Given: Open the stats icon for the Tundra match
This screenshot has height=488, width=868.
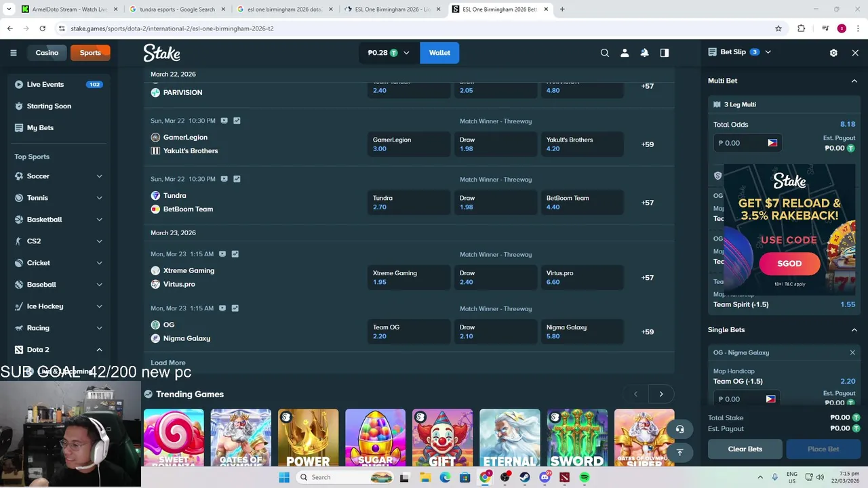Looking at the screenshot, I should (237, 179).
